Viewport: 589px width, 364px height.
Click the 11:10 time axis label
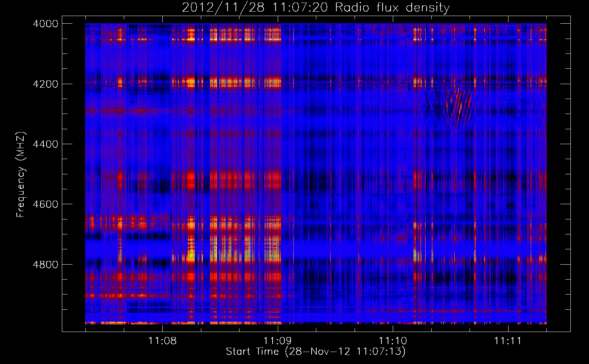pos(393,341)
